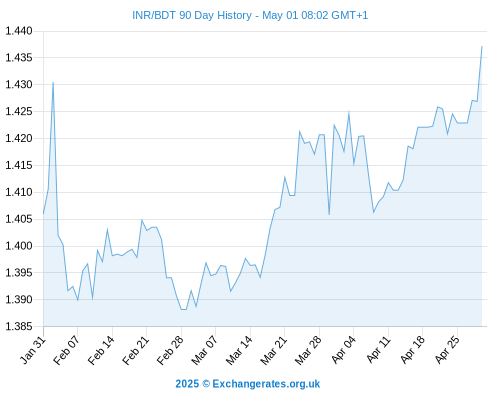The height and width of the screenshot is (400, 495).
Task: Click the Exchangerates.org.uk footer link
Action: click(x=247, y=384)
